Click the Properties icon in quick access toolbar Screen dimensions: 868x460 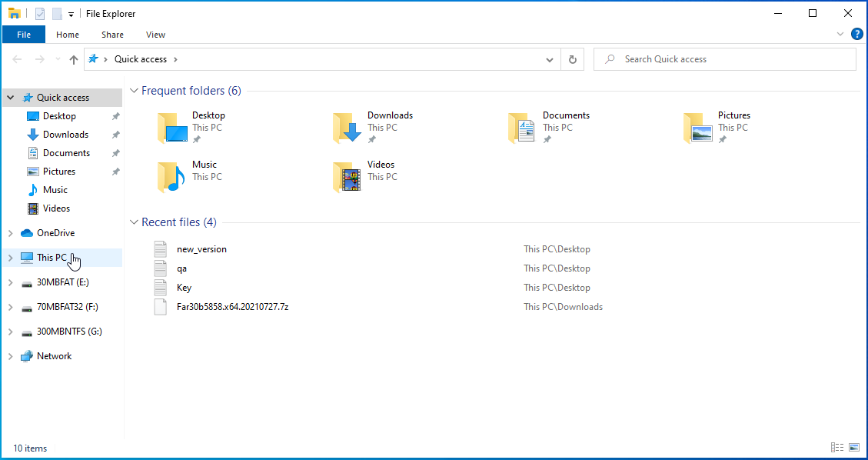click(40, 13)
